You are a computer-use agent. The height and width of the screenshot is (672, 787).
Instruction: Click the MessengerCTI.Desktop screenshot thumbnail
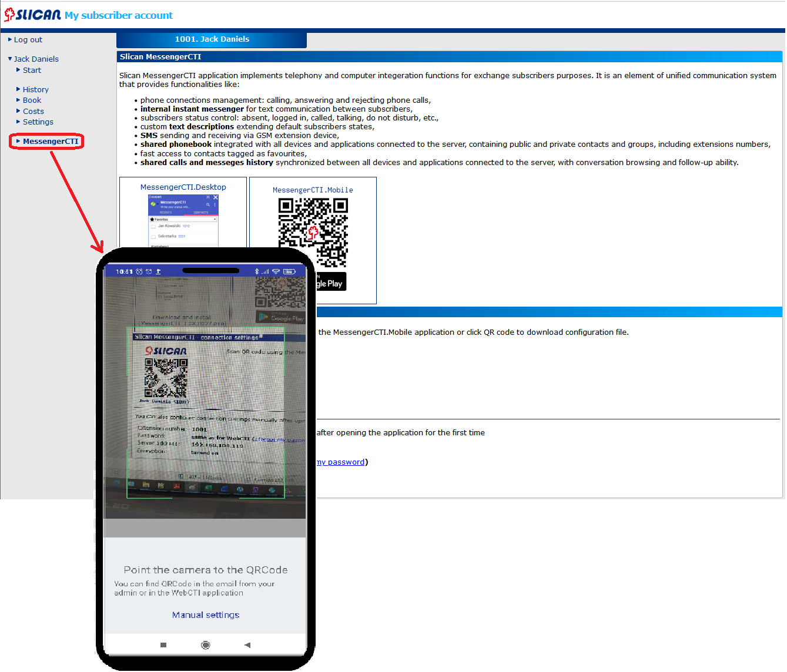(x=183, y=220)
